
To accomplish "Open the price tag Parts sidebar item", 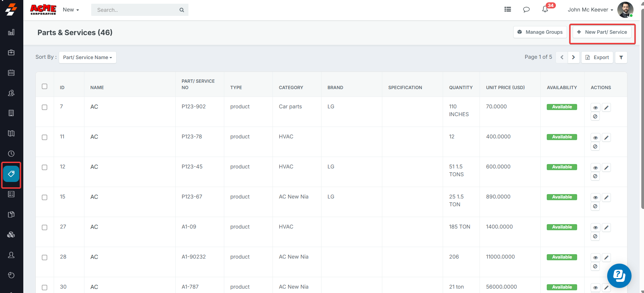I will [11, 174].
